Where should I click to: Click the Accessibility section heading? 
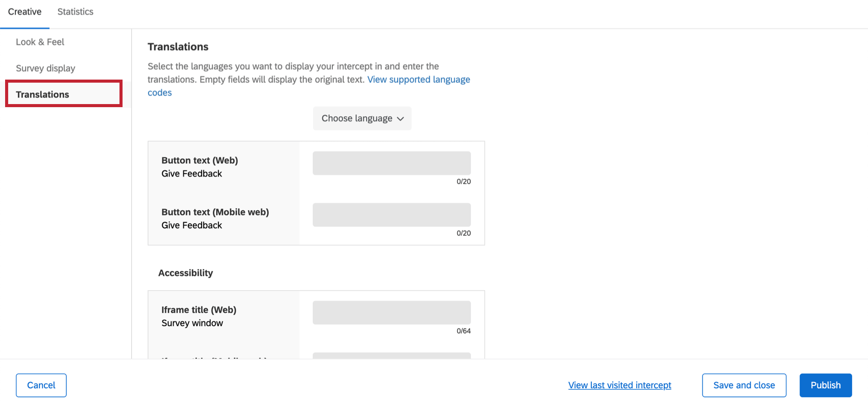pos(185,273)
